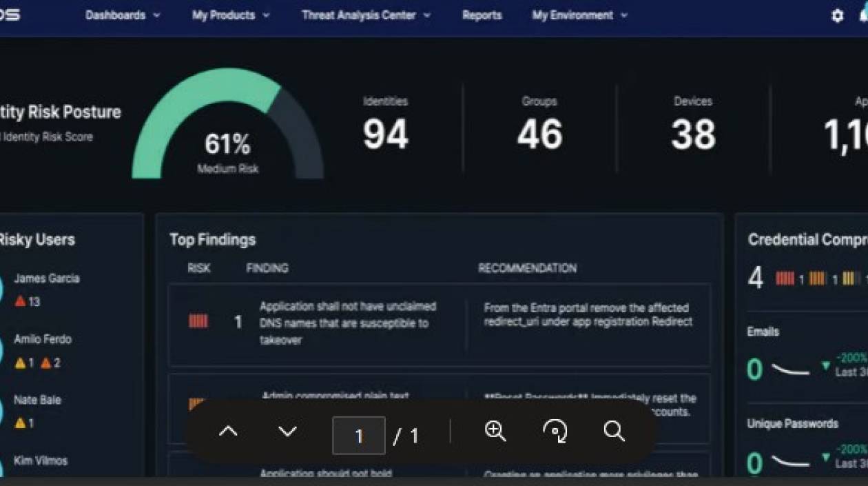Click the risk severity bars beside the DNS finding
The image size is (868, 486).
199,321
